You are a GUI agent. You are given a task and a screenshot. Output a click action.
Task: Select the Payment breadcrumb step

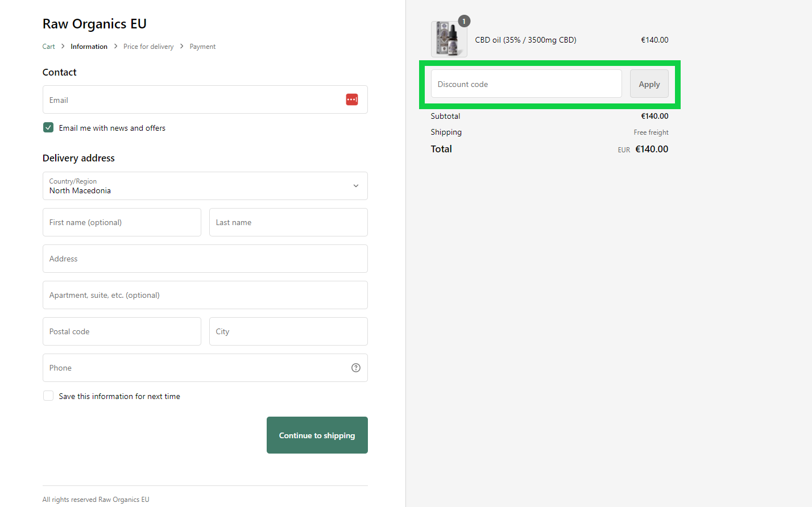pyautogui.click(x=202, y=47)
